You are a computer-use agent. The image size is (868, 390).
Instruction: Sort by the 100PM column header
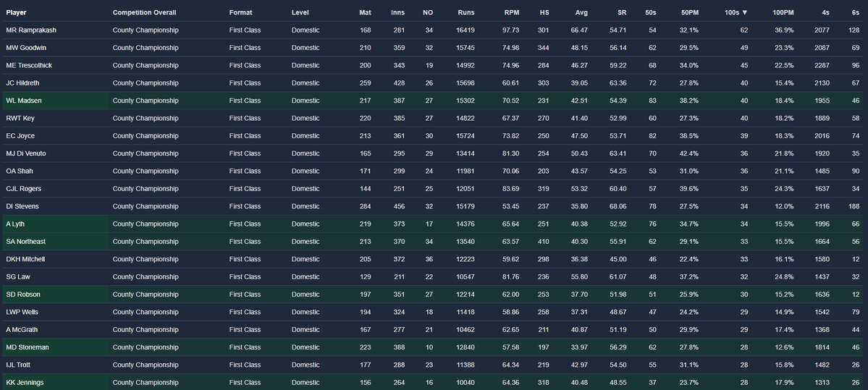click(783, 12)
